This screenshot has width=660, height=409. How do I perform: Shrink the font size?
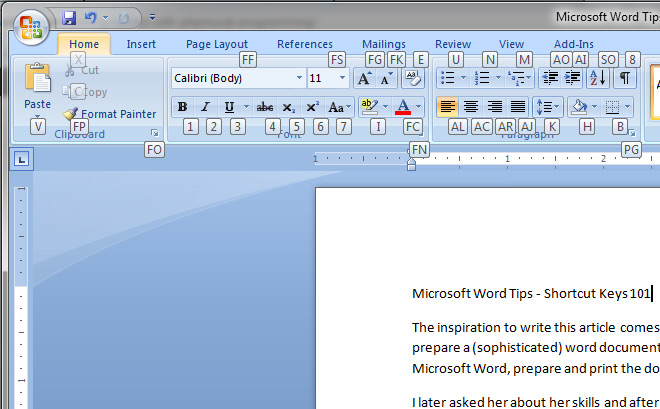click(386, 78)
